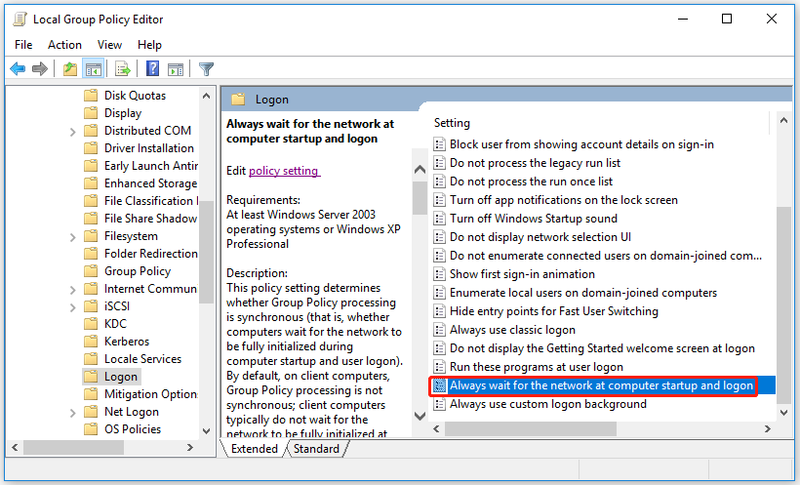
Task: Click the Filter funnel toolbar icon
Action: [206, 68]
